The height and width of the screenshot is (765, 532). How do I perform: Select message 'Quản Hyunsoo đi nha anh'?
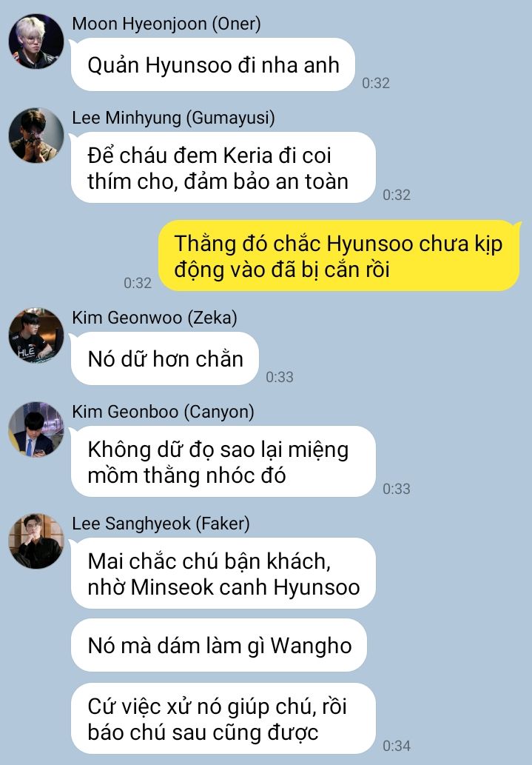click(x=213, y=65)
